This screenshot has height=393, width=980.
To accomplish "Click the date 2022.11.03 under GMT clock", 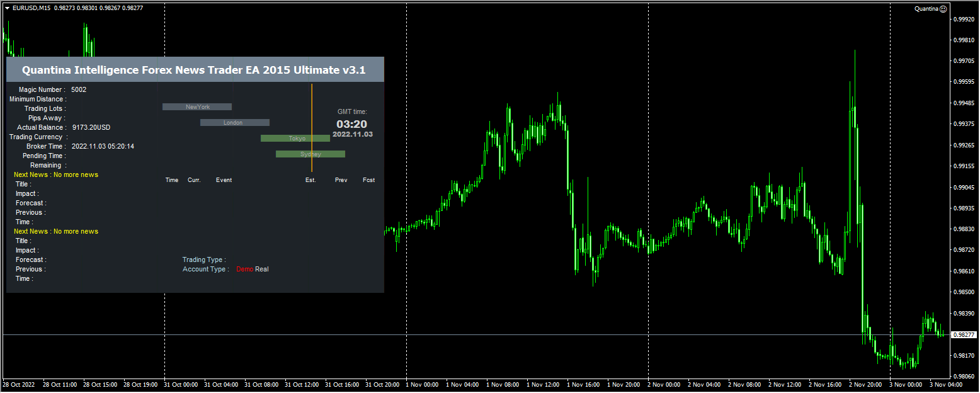I will (353, 134).
